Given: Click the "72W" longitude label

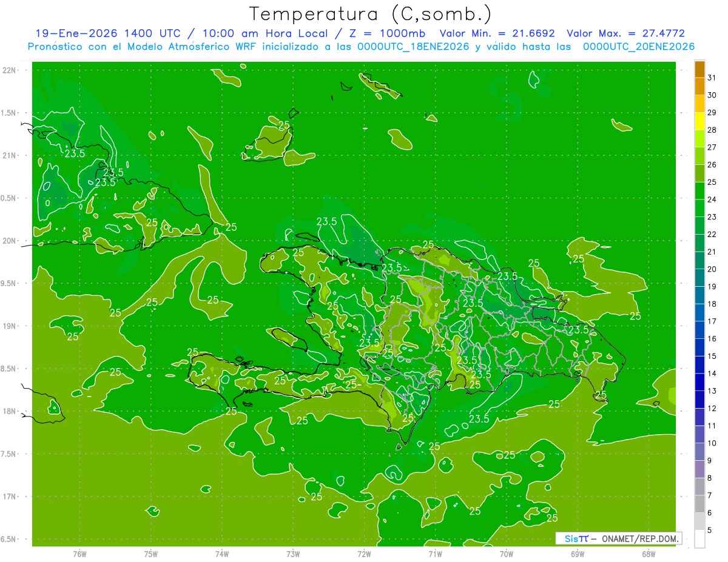Looking at the screenshot, I should point(364,554).
